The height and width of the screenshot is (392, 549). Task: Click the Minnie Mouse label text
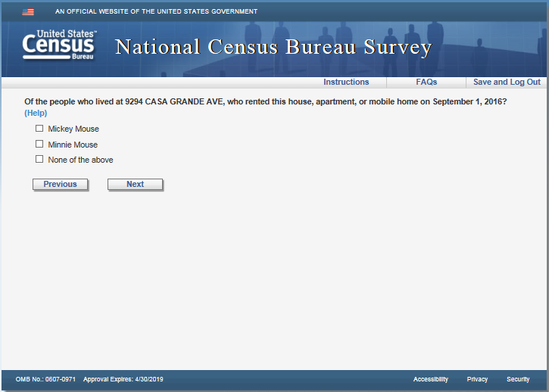point(73,145)
